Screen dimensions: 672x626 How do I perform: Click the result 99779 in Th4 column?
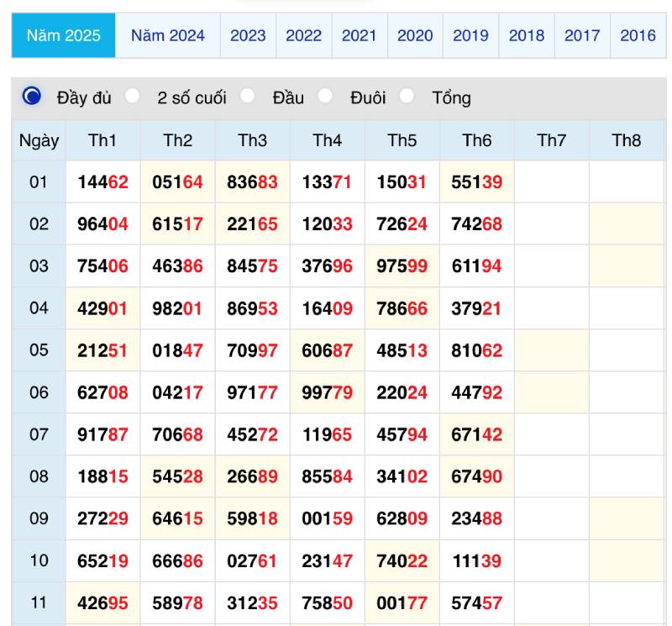point(327,392)
